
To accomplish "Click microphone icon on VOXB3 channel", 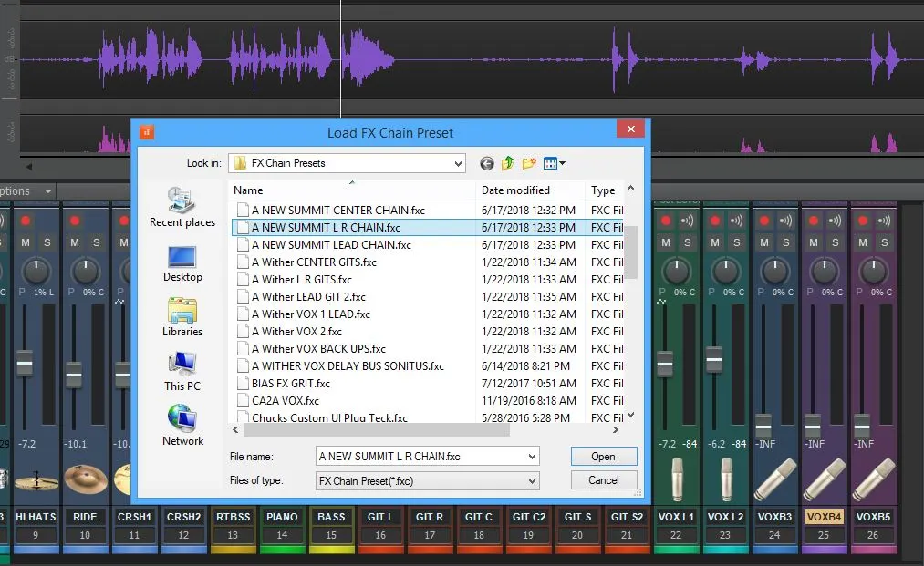I will [x=775, y=479].
